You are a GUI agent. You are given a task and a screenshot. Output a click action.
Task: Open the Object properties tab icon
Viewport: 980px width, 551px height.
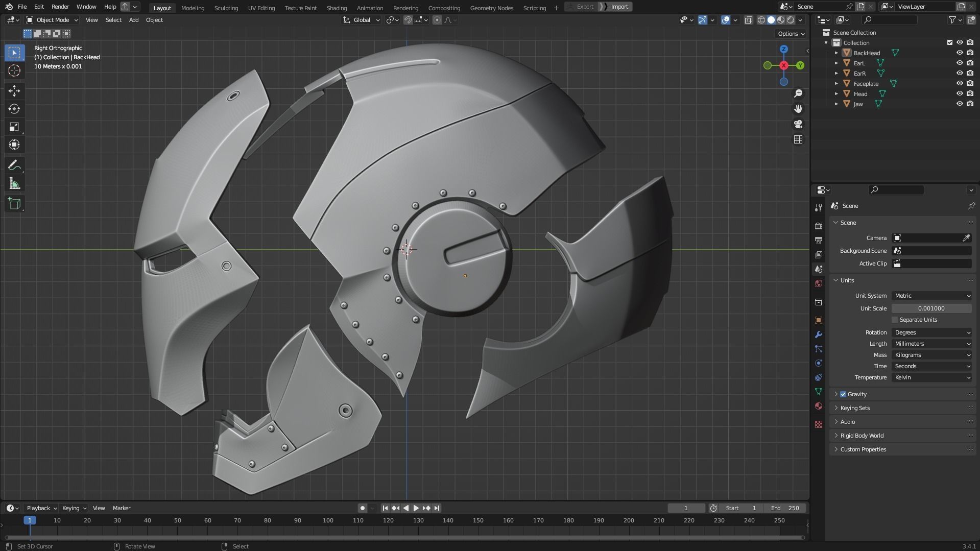tap(819, 320)
